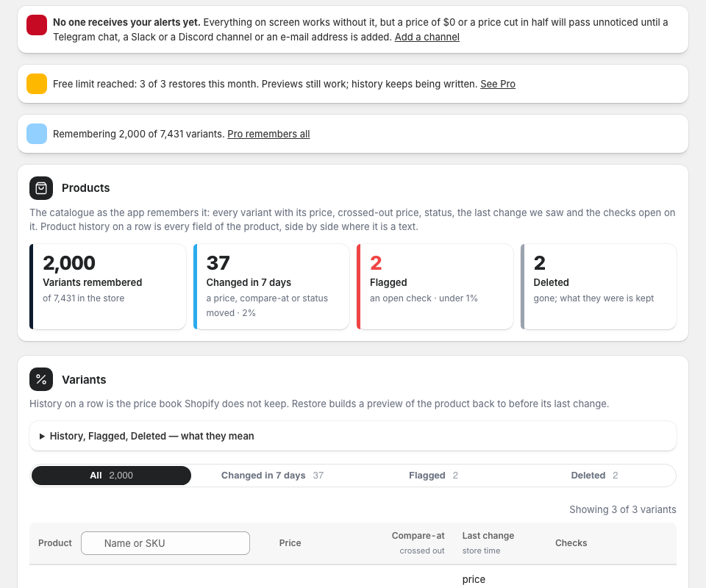
Task: Click the Products shopping bag icon
Action: click(41, 188)
